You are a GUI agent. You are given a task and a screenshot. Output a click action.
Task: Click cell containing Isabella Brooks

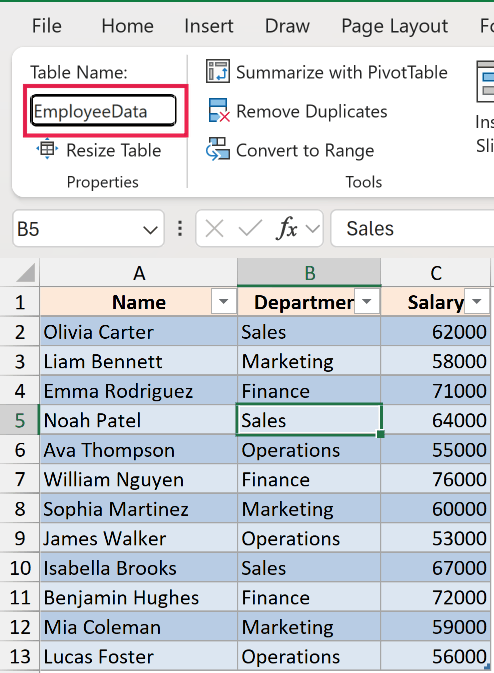pos(138,567)
